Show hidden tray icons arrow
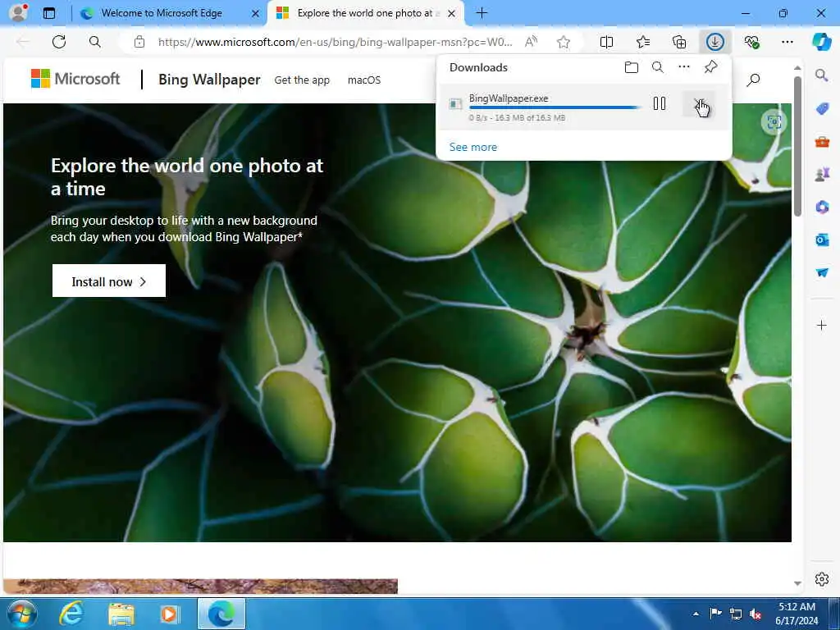This screenshot has height=630, width=840. pos(696,614)
